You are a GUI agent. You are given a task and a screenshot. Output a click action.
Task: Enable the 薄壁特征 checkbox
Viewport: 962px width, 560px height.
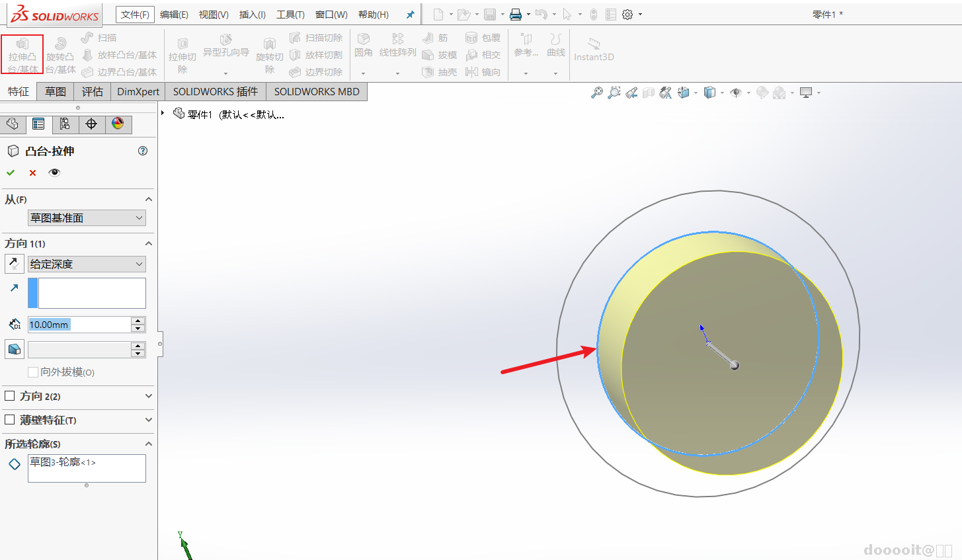pyautogui.click(x=10, y=420)
